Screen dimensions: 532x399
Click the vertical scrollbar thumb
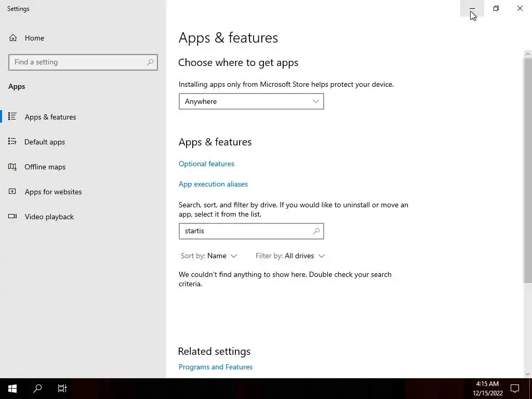tap(528, 170)
